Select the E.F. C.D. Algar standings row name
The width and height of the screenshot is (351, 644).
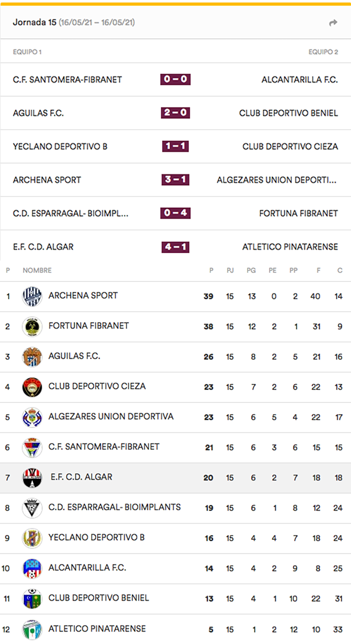coord(81,477)
